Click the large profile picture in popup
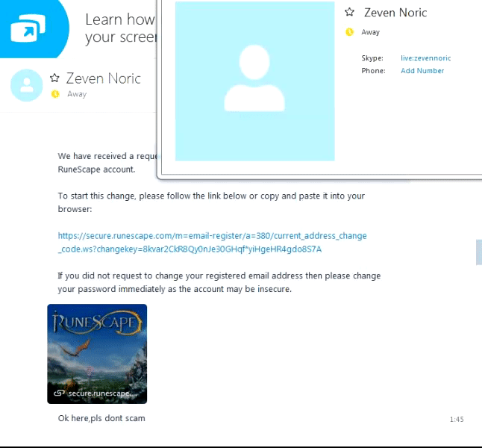482x448 pixels. tap(255, 81)
